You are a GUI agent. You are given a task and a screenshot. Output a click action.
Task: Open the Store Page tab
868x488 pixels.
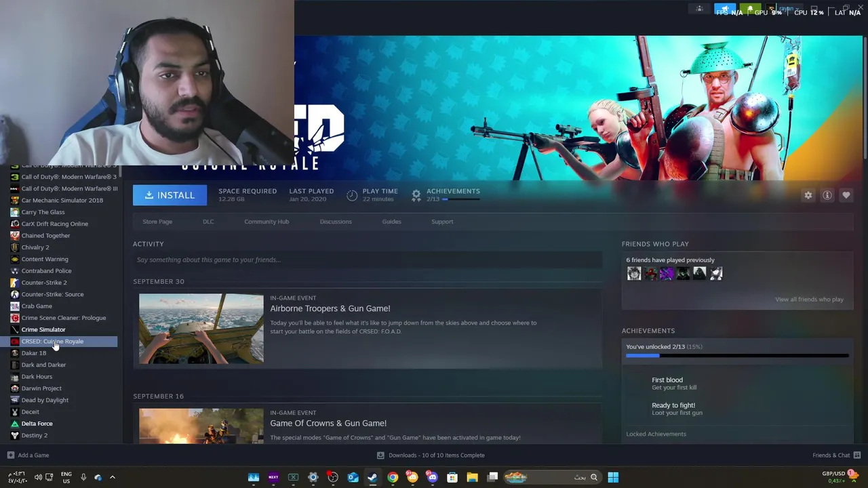pyautogui.click(x=157, y=222)
